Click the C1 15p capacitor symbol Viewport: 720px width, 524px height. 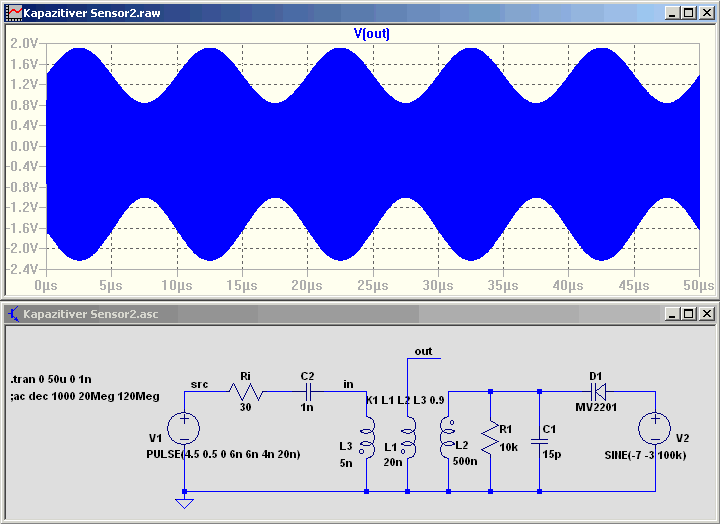540,441
